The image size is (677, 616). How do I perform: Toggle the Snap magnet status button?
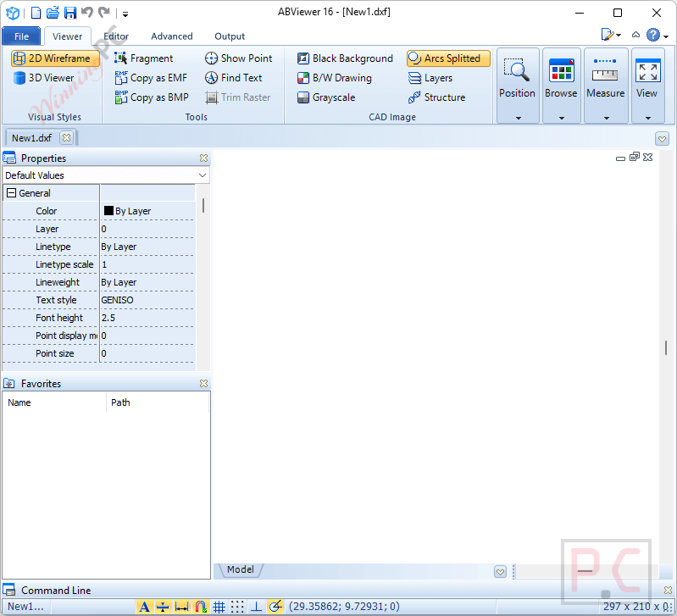(x=200, y=607)
